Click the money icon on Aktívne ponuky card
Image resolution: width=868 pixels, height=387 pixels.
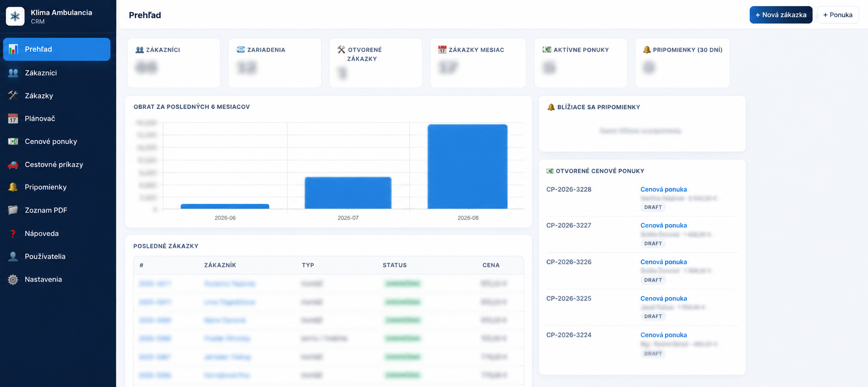[546, 49]
